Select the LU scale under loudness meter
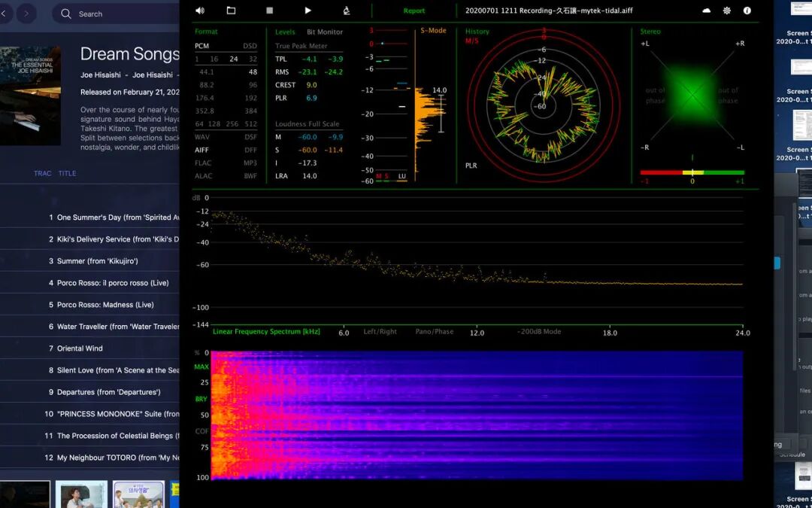The width and height of the screenshot is (812, 508). [x=402, y=176]
